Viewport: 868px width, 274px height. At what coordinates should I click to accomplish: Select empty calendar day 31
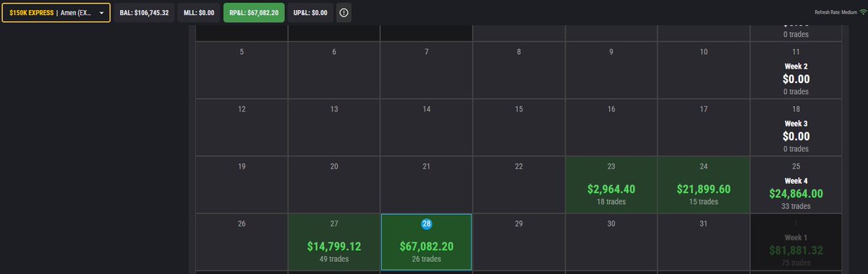pyautogui.click(x=704, y=242)
